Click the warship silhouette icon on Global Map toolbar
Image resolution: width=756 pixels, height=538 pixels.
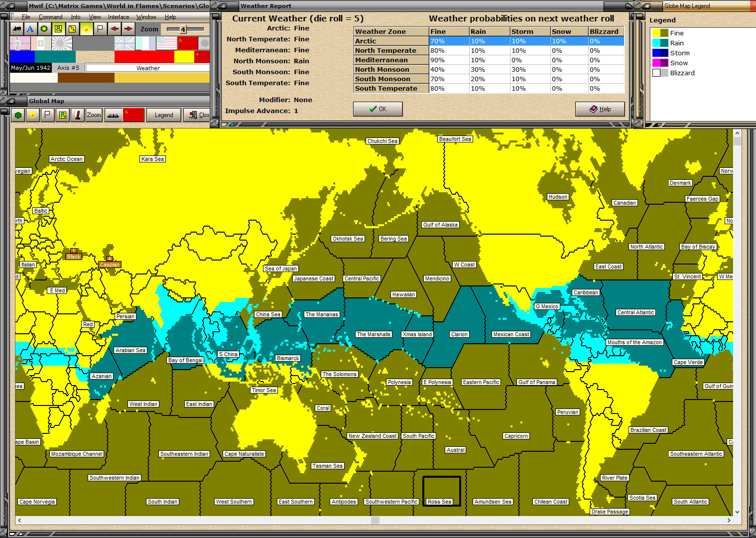point(114,115)
